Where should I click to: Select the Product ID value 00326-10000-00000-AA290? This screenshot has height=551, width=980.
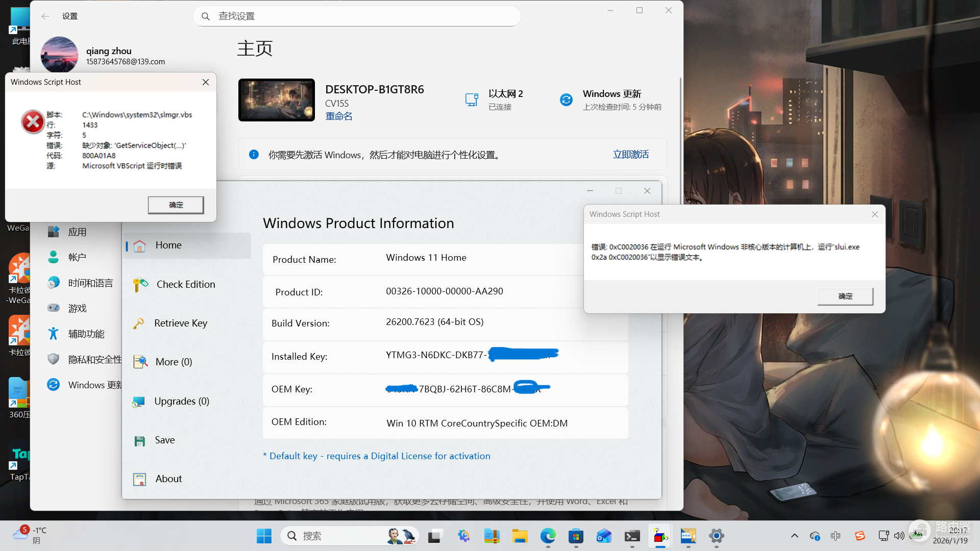445,291
